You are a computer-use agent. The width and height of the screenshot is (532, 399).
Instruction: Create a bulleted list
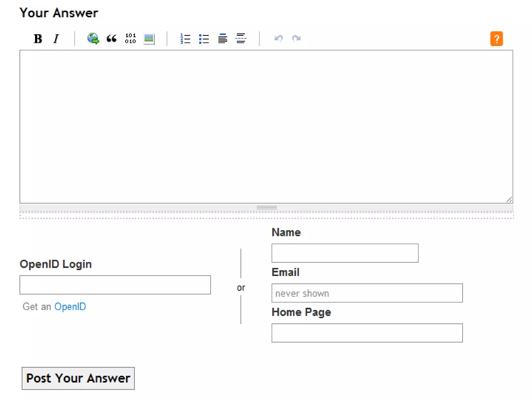pos(204,39)
